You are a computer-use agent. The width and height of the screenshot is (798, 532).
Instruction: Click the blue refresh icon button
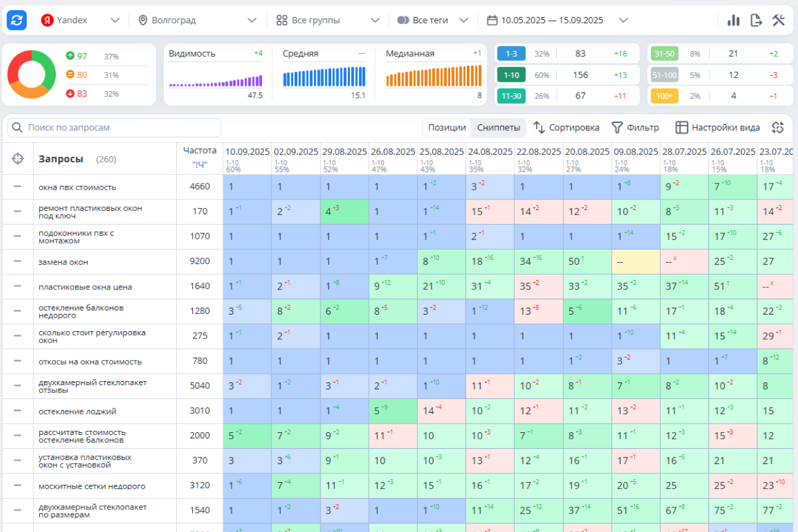(x=17, y=20)
